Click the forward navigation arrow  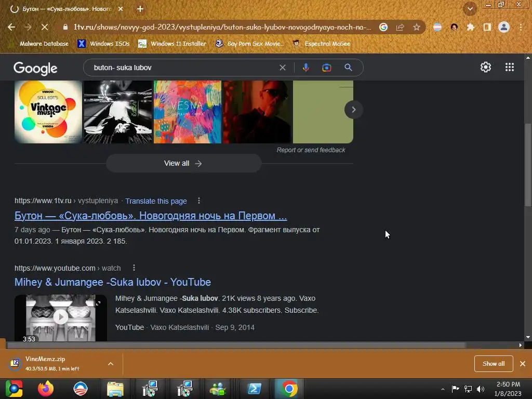coord(28,27)
